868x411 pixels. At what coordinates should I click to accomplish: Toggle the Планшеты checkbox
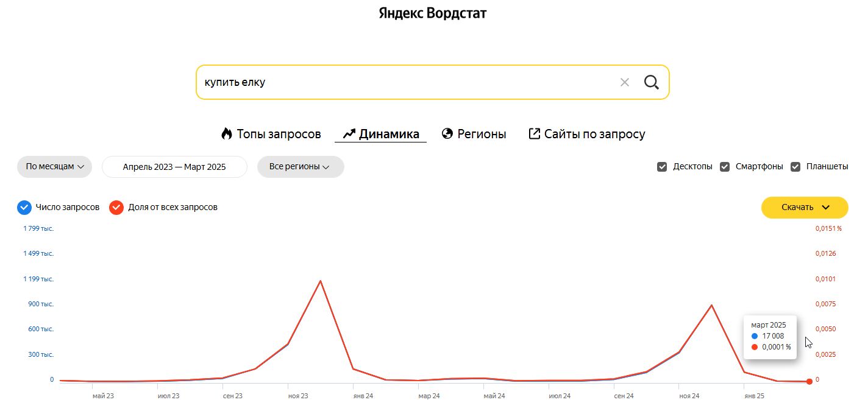pyautogui.click(x=795, y=167)
